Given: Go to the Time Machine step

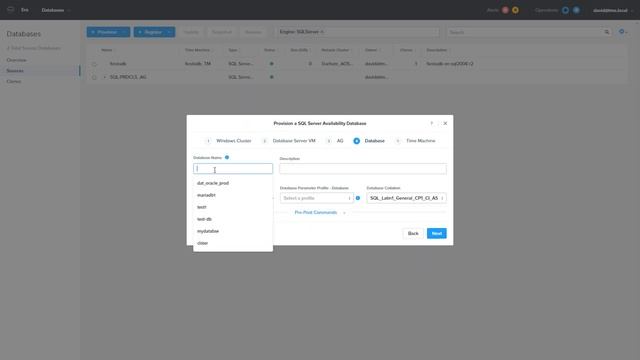Looking at the screenshot, I should tap(416, 141).
